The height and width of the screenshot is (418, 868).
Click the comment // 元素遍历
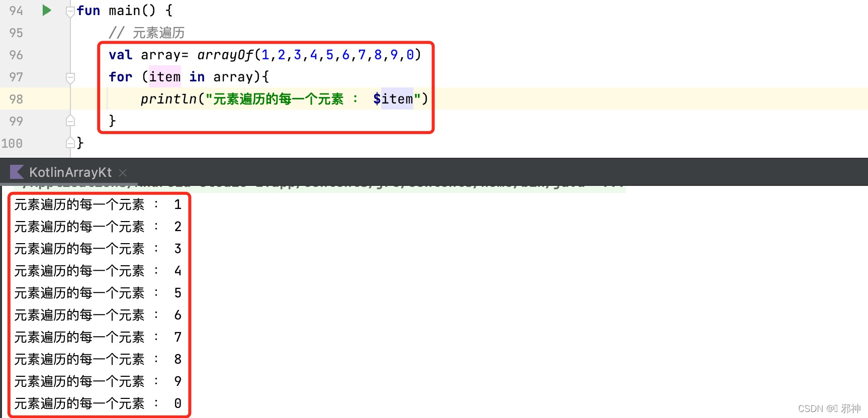147,33
